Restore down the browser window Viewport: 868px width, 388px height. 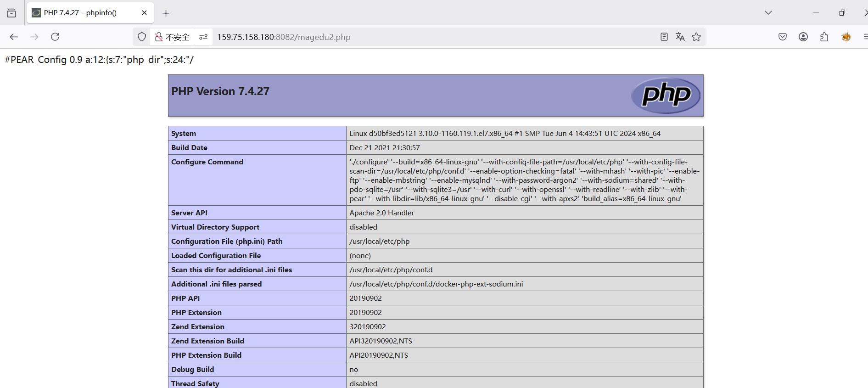(x=842, y=12)
